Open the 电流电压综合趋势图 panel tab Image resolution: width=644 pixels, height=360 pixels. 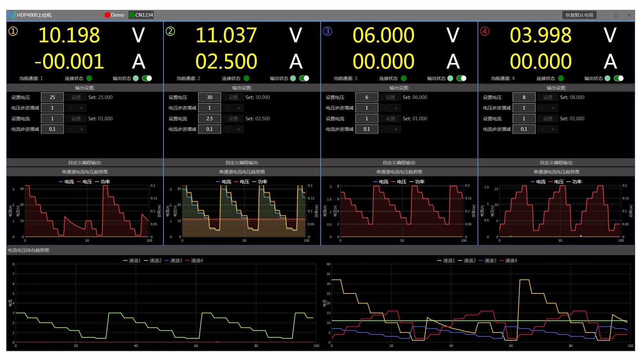coord(28,250)
